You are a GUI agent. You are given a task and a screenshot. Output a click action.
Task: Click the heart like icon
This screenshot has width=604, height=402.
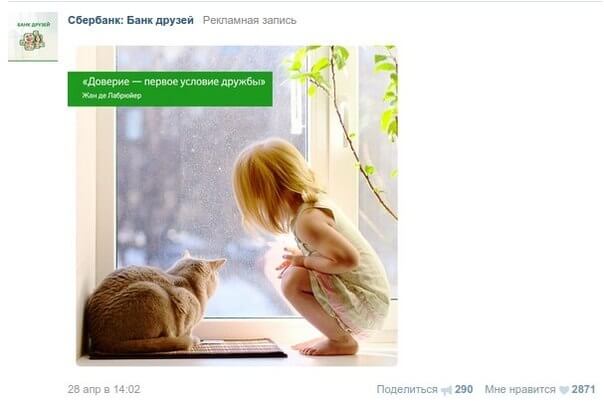click(x=564, y=390)
